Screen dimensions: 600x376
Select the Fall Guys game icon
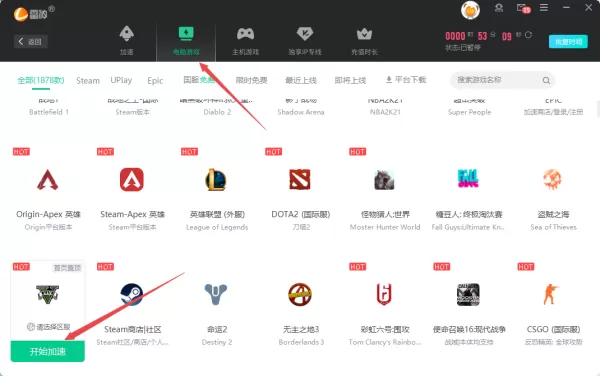468,179
